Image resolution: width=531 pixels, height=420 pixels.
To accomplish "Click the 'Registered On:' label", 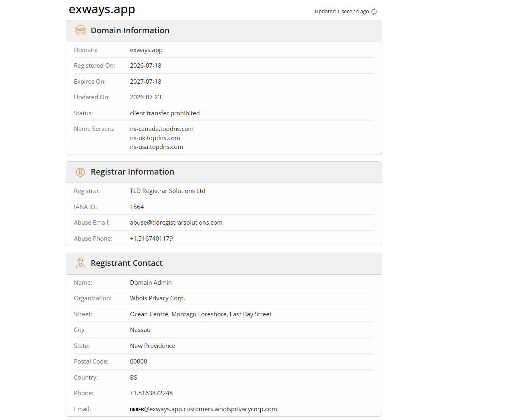I will coord(95,66).
